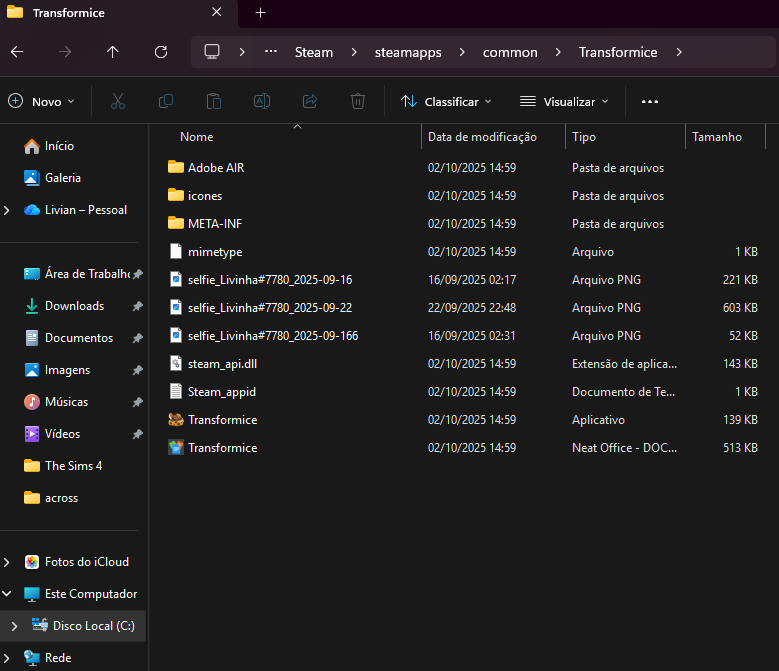Expand chevron after common in address bar
779x671 pixels.
(558, 52)
